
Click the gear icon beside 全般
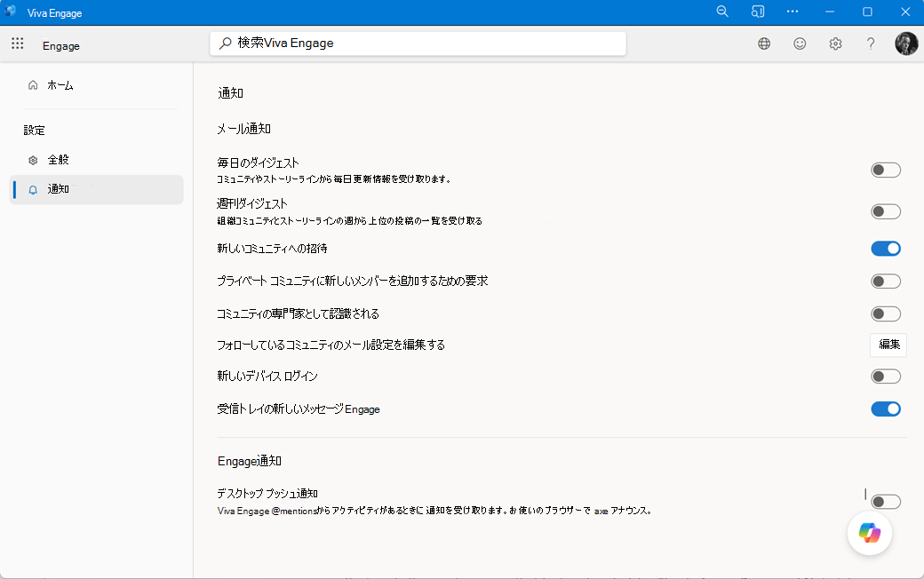click(x=33, y=160)
